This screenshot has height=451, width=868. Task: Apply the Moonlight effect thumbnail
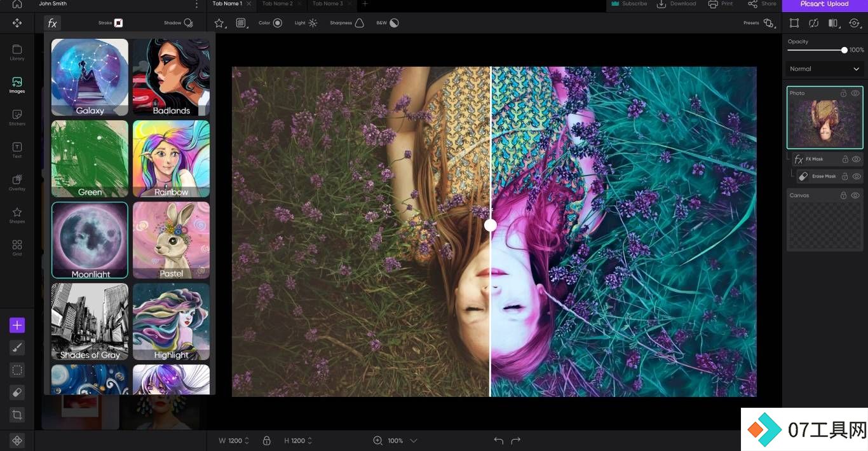(90, 240)
